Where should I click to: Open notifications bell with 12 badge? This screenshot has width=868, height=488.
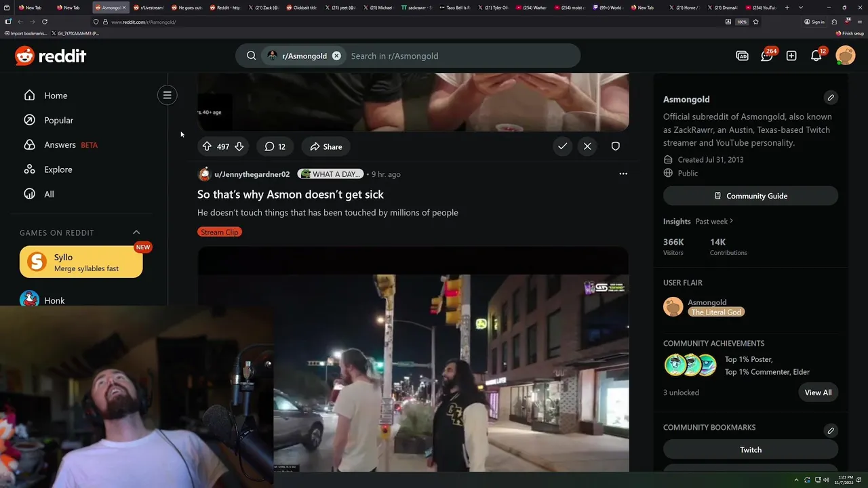pyautogui.click(x=816, y=56)
